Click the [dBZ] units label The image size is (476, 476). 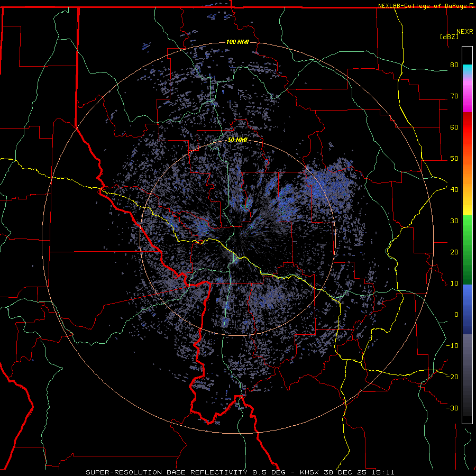tap(449, 36)
